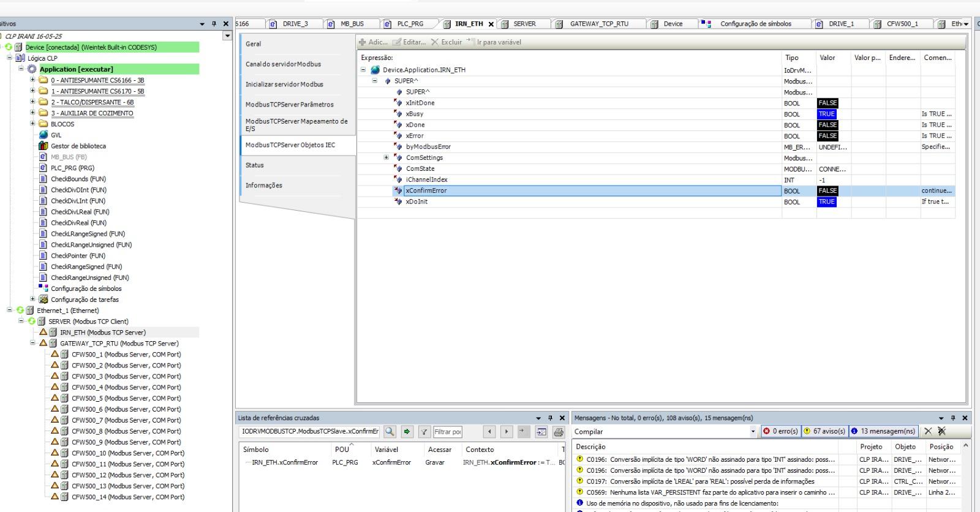Click the green arrow in cross-reference toolbar
Screen dimensions: 980x512
coord(407,432)
